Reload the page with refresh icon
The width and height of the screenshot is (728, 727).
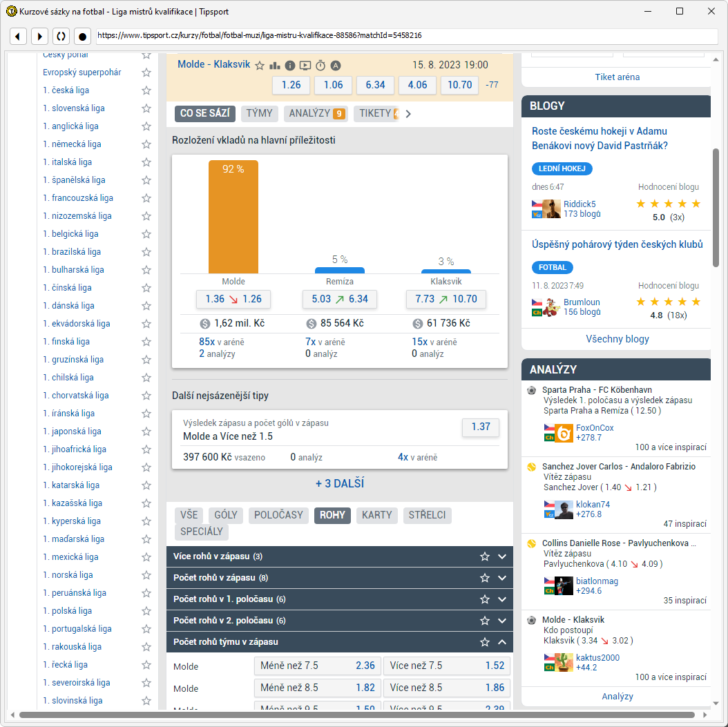pos(61,36)
